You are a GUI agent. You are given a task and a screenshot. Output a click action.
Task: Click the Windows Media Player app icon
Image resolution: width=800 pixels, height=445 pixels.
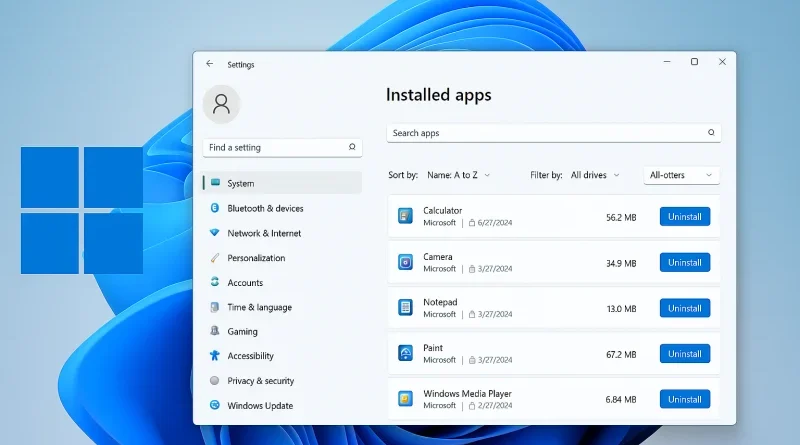(405, 399)
